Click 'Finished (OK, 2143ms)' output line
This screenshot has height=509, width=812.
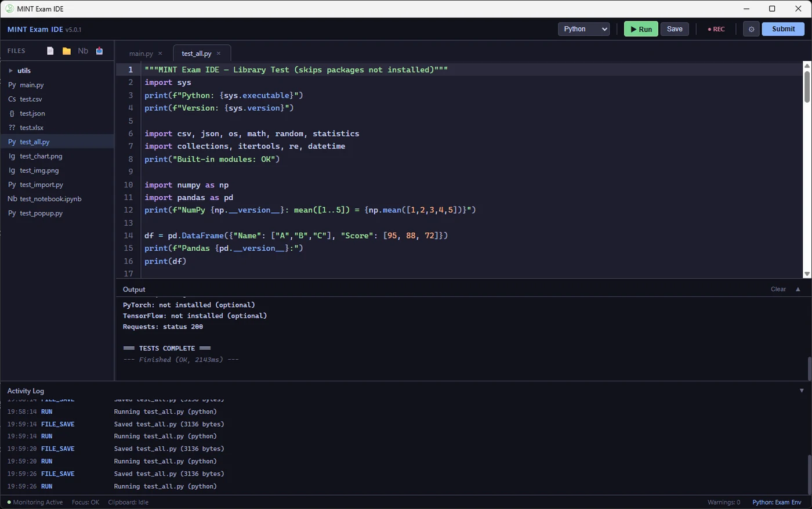(x=181, y=360)
